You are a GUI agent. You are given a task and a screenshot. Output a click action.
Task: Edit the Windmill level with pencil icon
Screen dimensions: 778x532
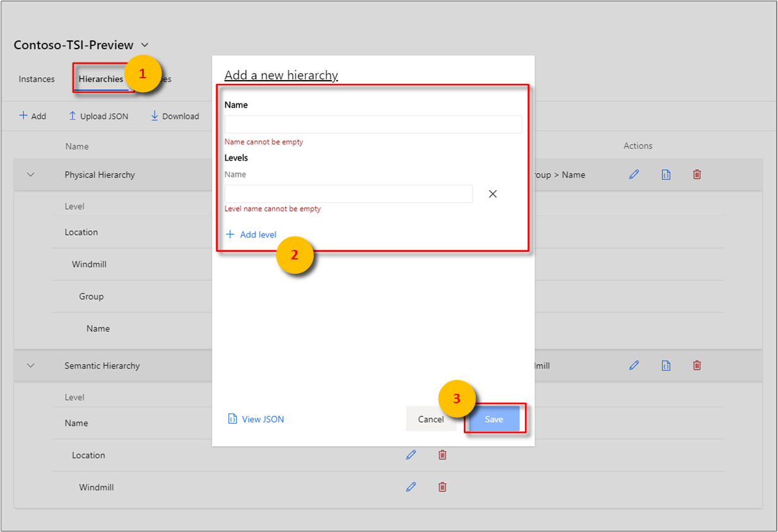[x=411, y=487]
